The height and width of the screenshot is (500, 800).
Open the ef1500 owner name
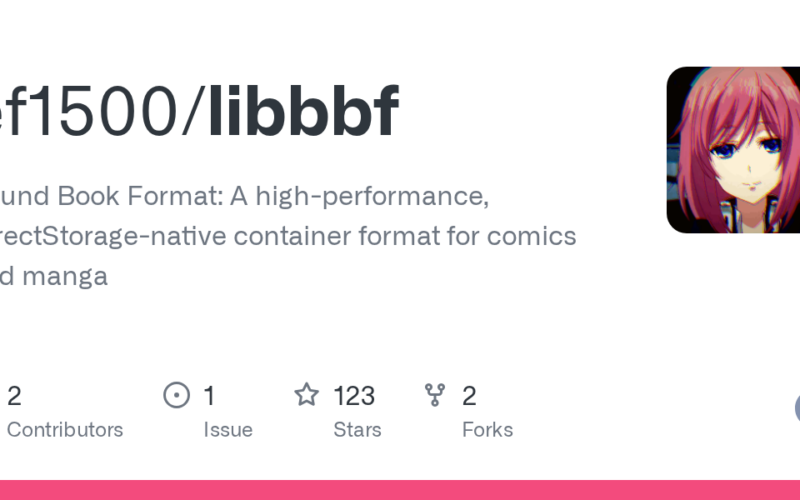(85, 112)
